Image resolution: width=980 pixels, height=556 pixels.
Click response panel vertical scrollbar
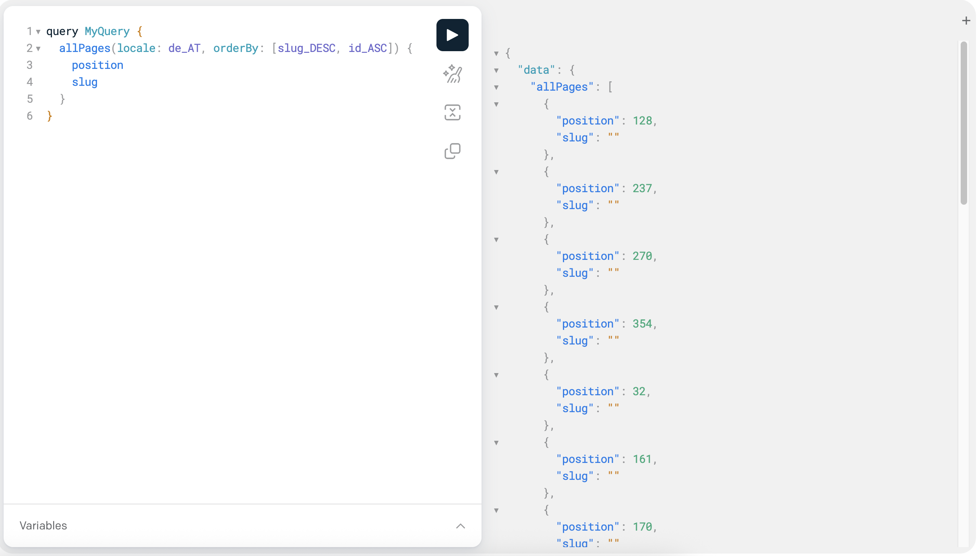(x=963, y=123)
